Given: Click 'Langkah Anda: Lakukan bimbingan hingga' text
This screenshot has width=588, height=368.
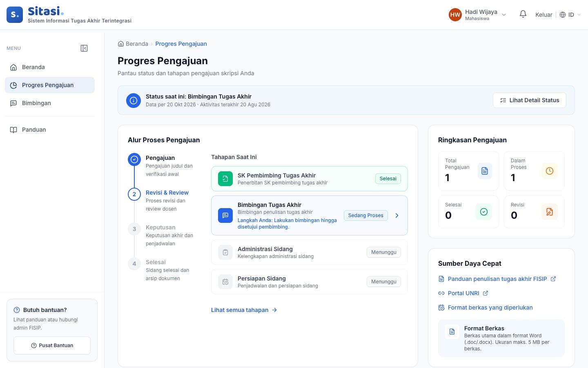Looking at the screenshot, I should (287, 220).
